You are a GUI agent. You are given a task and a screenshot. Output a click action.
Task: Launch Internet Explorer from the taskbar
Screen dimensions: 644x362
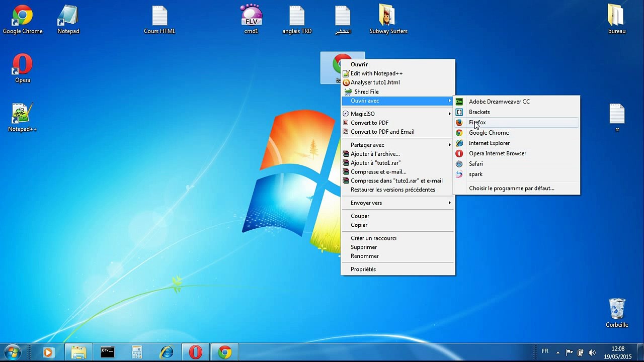tap(167, 352)
